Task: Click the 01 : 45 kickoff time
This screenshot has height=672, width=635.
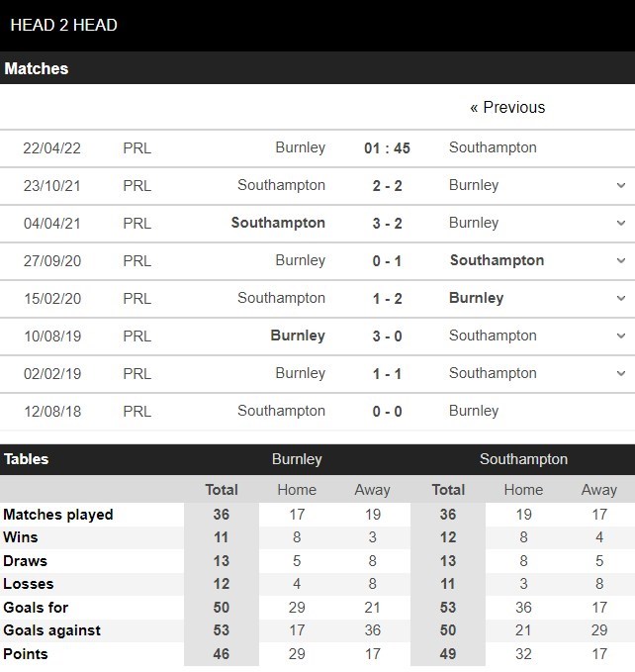Action: pos(387,148)
